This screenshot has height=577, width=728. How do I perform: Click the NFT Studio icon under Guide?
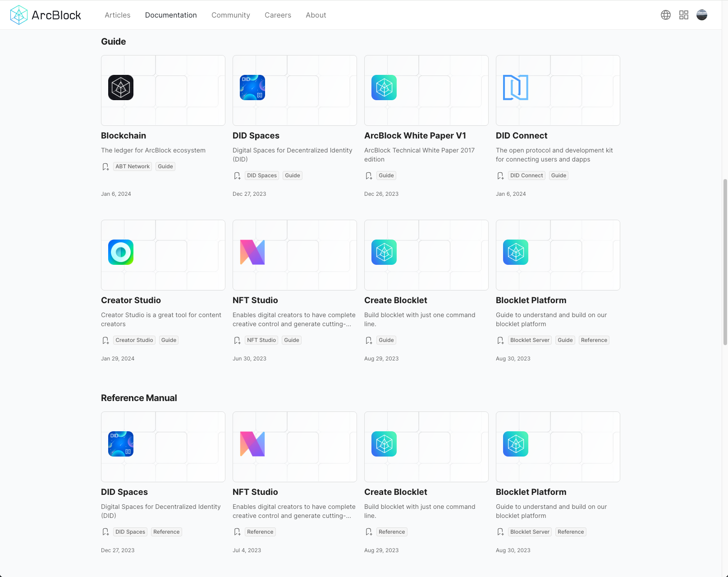pyautogui.click(x=252, y=252)
